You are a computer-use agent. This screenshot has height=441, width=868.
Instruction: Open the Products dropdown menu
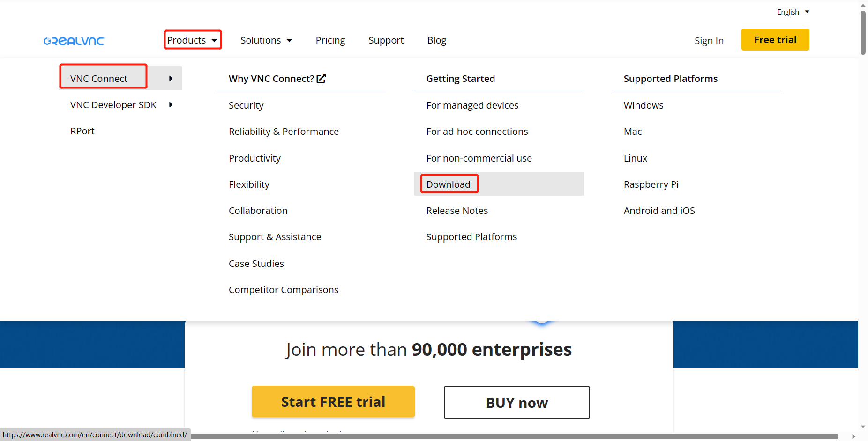click(193, 40)
